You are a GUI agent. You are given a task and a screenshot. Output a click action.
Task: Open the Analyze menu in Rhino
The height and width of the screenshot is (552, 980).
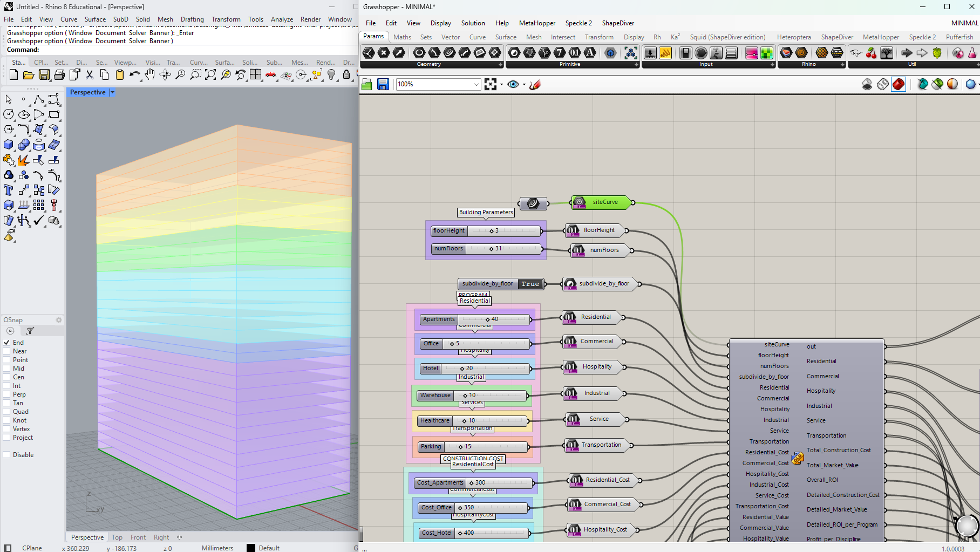point(282,19)
